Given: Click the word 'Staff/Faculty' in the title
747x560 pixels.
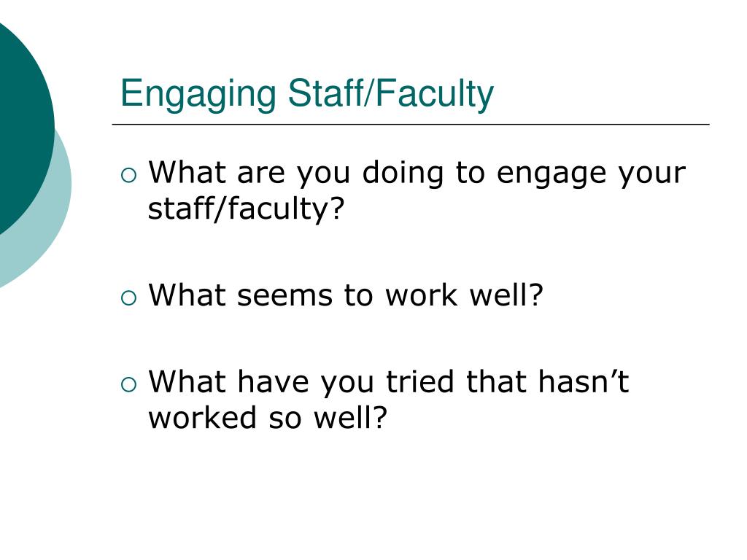Looking at the screenshot, I should (x=391, y=93).
